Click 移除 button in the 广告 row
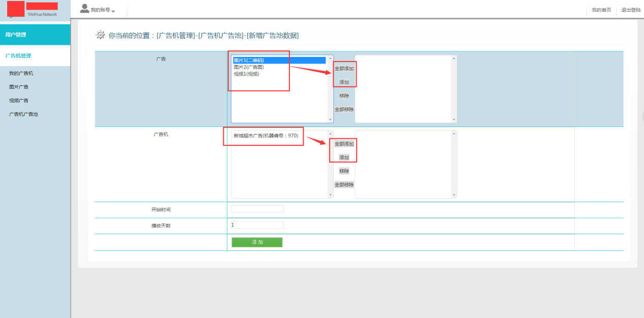The image size is (644, 318). click(x=344, y=96)
